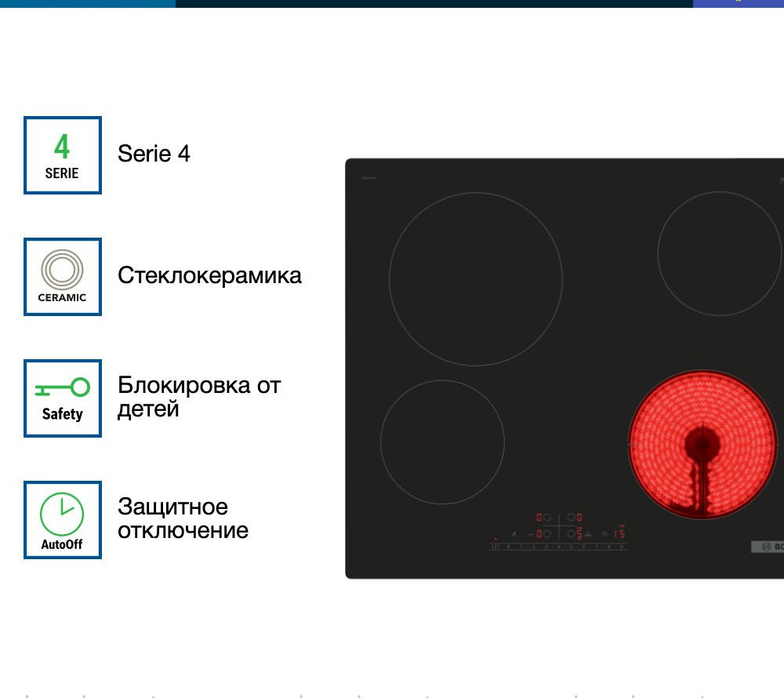
Task: Click the glowing red heating zone
Action: click(702, 445)
